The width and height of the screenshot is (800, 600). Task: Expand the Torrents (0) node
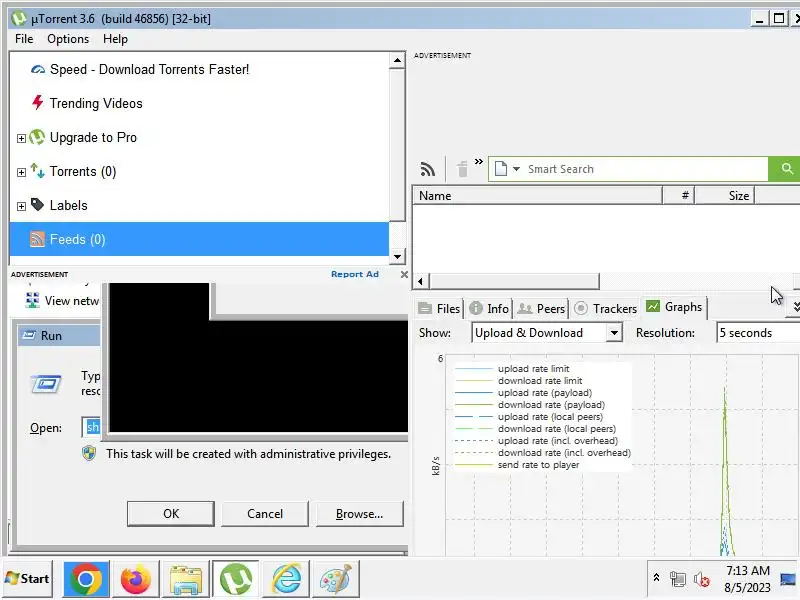21,172
